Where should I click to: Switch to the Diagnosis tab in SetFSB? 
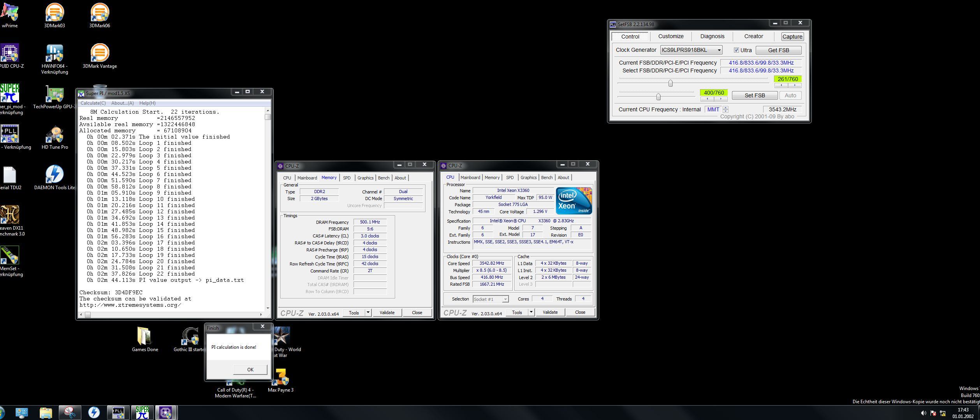click(x=712, y=36)
